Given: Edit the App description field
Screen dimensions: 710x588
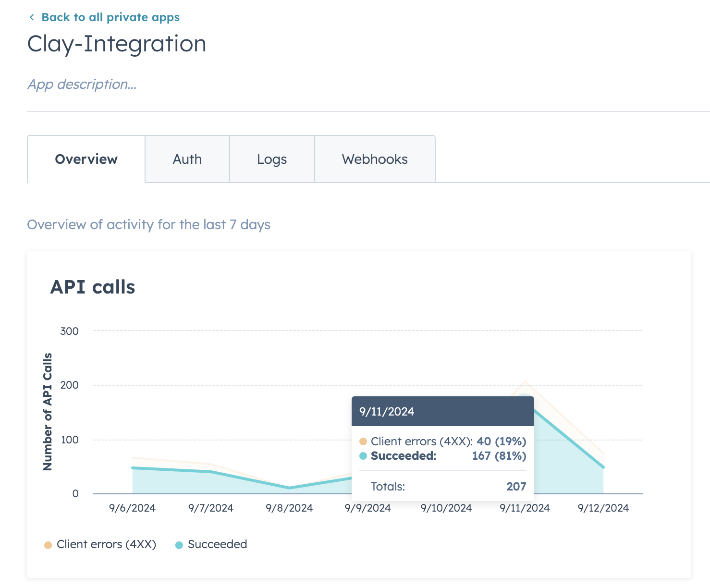Looking at the screenshot, I should tap(82, 85).
